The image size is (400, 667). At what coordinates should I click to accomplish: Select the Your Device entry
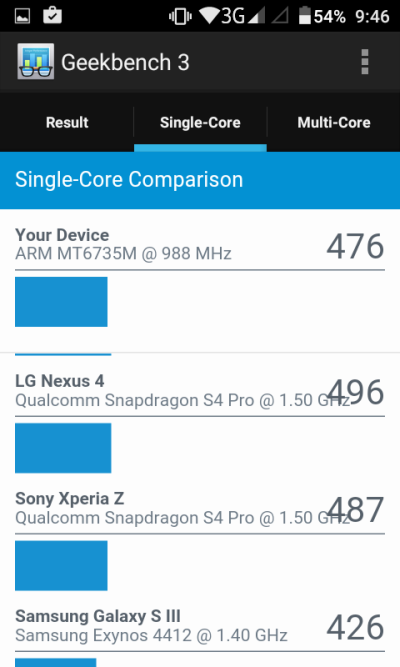pyautogui.click(x=200, y=244)
